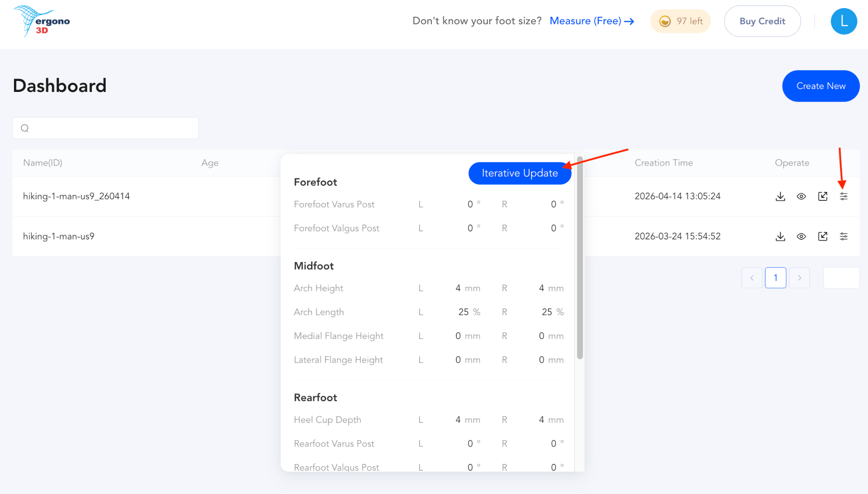Open the user account menu with L avatar
868x494 pixels.
point(843,21)
